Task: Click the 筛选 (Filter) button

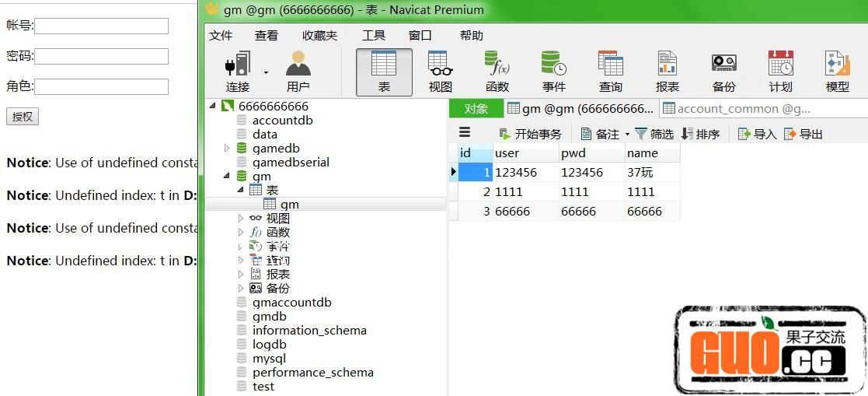Action: [x=654, y=134]
